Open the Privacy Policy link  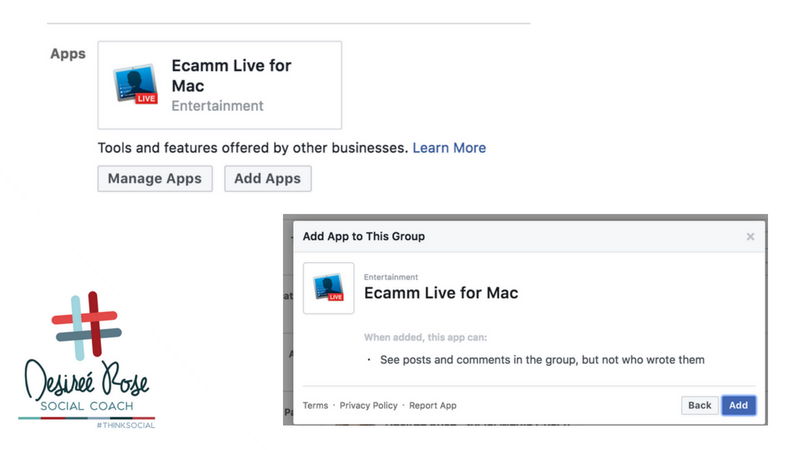coord(368,406)
